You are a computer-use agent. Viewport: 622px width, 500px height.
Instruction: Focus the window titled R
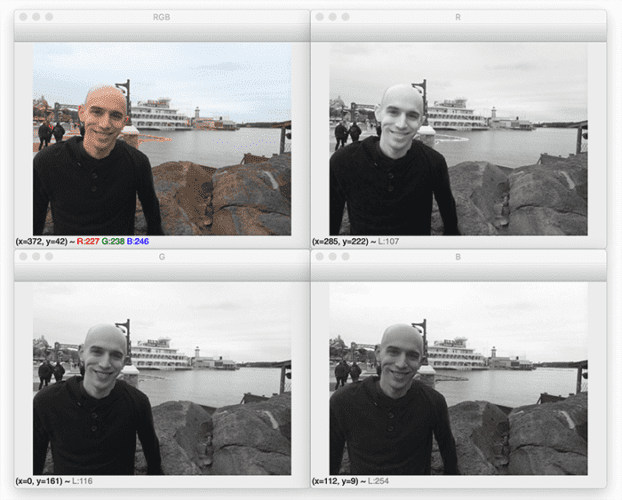(458, 17)
